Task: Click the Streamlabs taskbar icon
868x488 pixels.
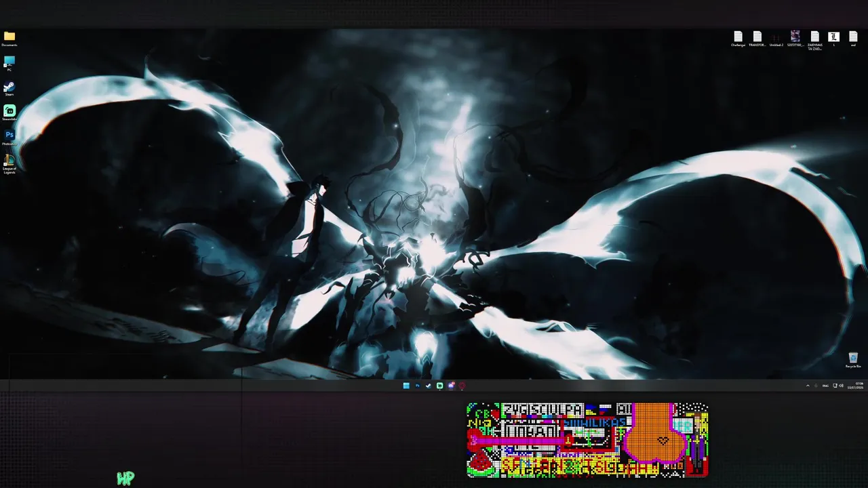Action: pos(439,386)
